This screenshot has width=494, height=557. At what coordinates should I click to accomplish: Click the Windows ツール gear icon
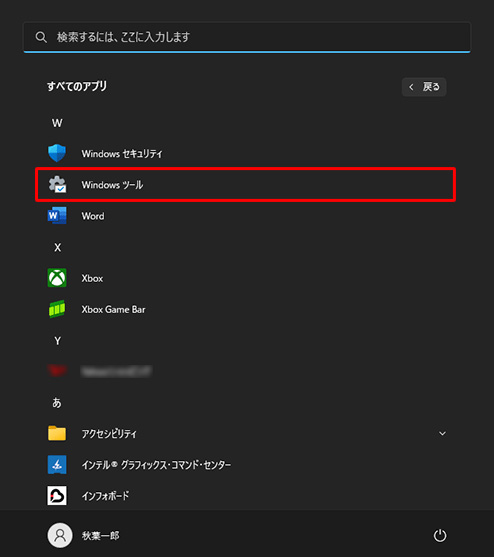(x=57, y=184)
